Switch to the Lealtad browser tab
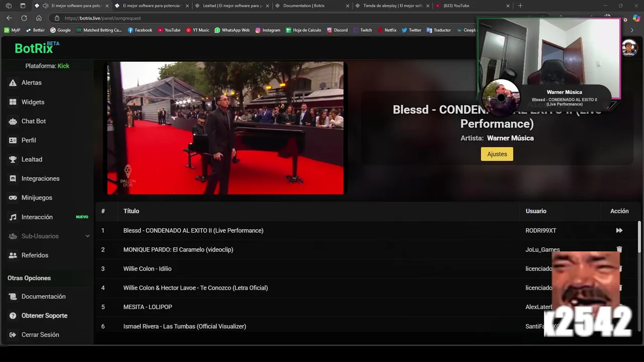The height and width of the screenshot is (362, 644). tap(231, 6)
